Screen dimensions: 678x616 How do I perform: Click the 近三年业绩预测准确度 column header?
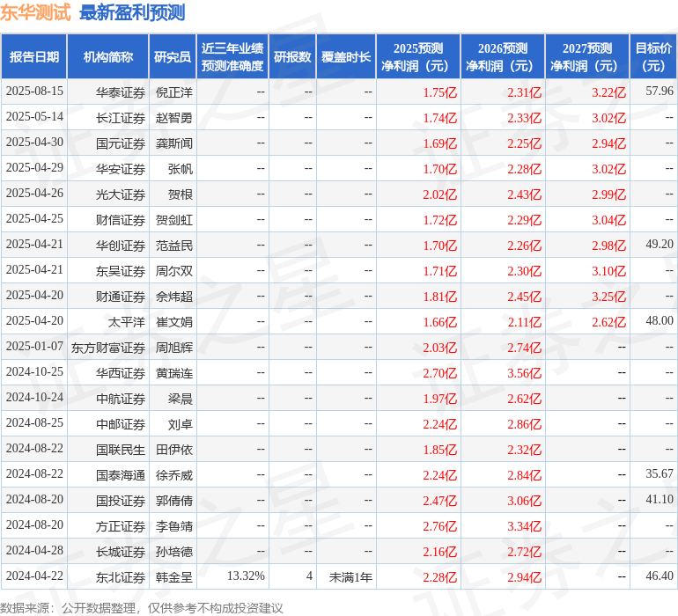(x=232, y=57)
